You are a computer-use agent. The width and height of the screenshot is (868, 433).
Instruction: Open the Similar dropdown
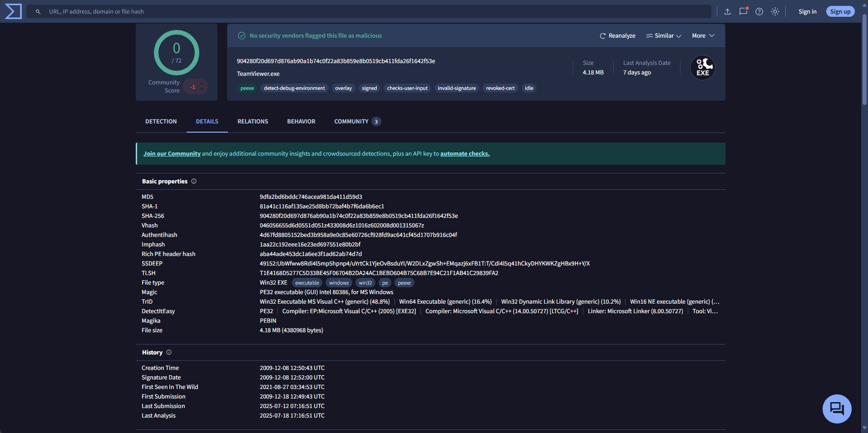[663, 35]
